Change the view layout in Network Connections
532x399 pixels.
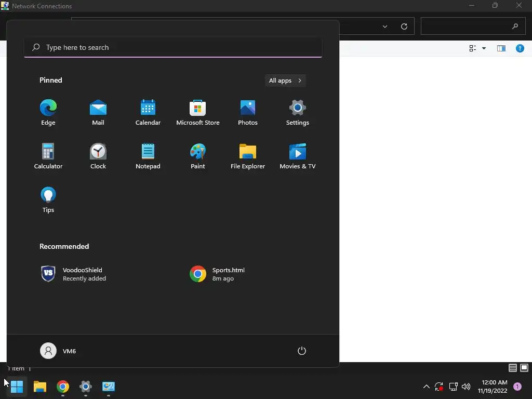473,48
